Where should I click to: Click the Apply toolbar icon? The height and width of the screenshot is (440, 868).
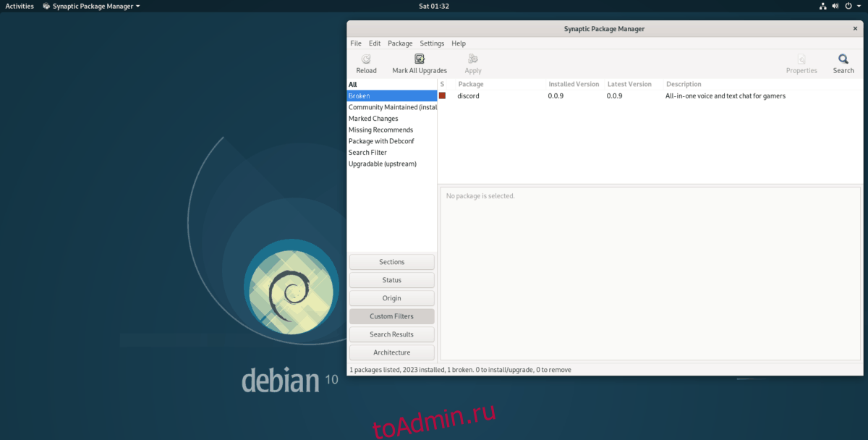coord(473,59)
